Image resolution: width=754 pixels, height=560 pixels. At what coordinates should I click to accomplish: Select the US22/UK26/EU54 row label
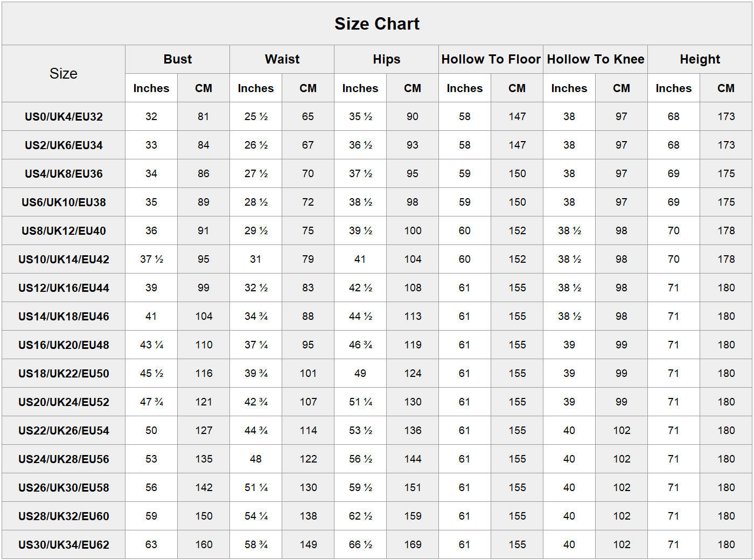click(64, 431)
